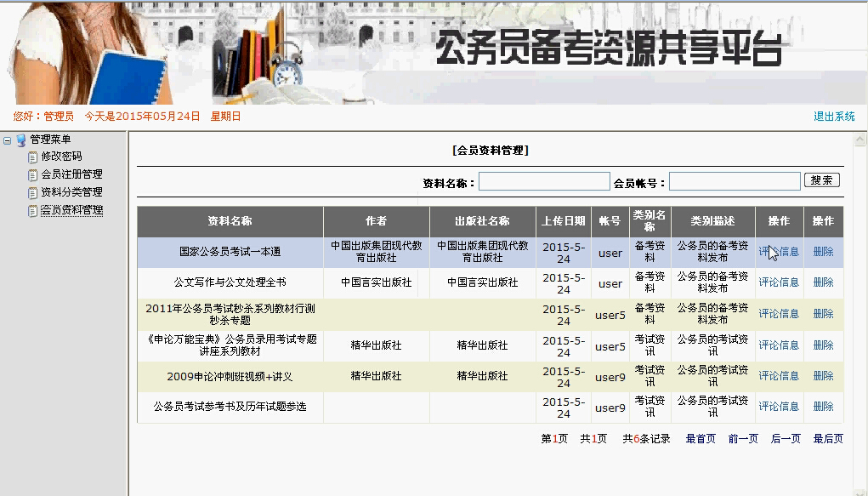
Task: Select the 公文写作与公文处理全书 title cell
Action: pyautogui.click(x=230, y=282)
